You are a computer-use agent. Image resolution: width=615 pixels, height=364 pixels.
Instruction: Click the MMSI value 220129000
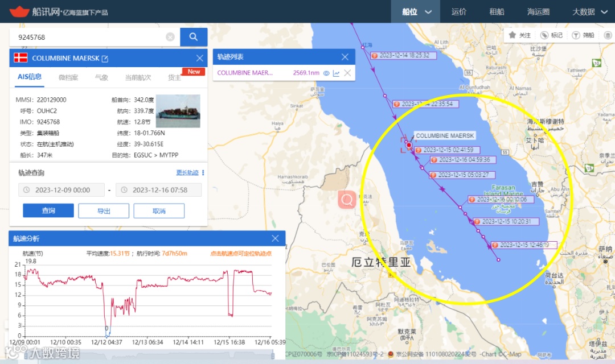pyautogui.click(x=51, y=100)
